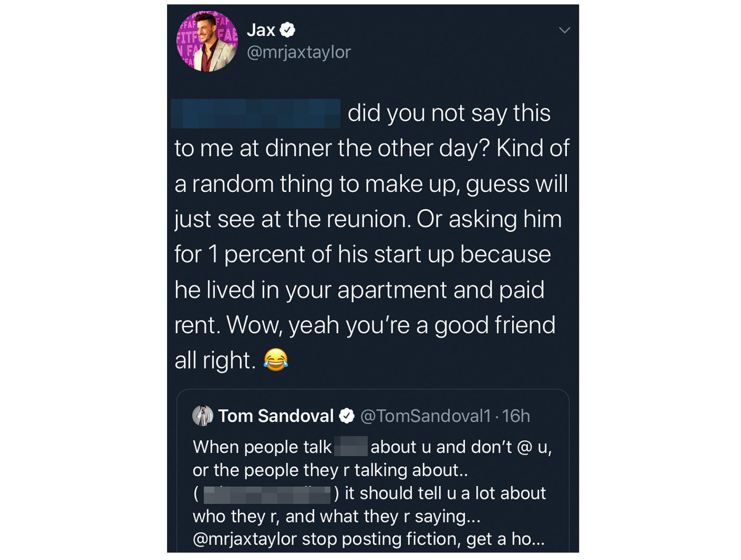Open the tweet options chevron menu
The height and width of the screenshot is (560, 741).
point(564,30)
